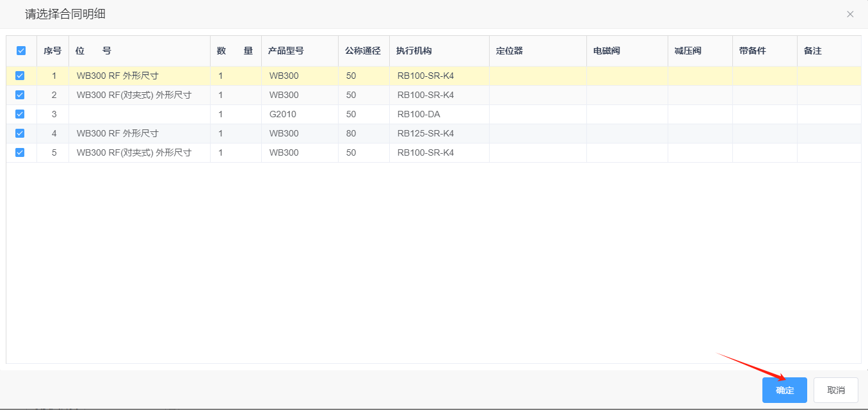Click the 确定 confirm button

pos(784,390)
